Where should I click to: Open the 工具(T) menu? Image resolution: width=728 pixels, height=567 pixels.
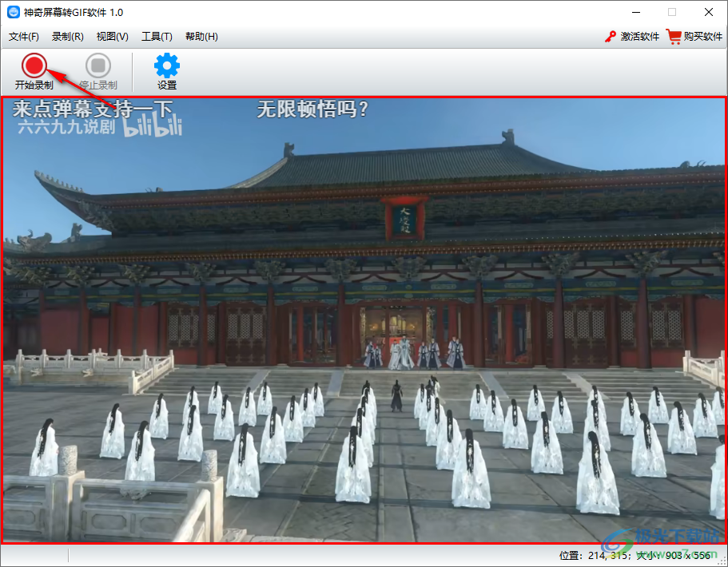click(x=157, y=36)
